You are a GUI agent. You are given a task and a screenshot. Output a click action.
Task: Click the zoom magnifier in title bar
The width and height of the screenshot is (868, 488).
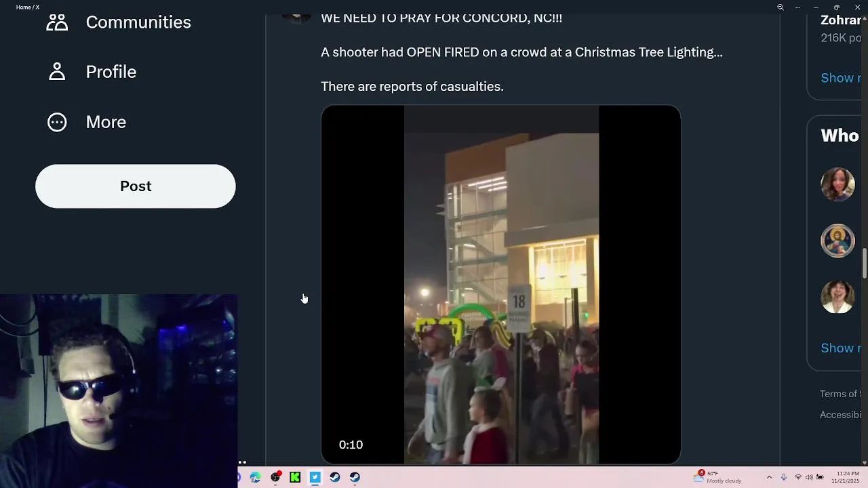coord(781,7)
